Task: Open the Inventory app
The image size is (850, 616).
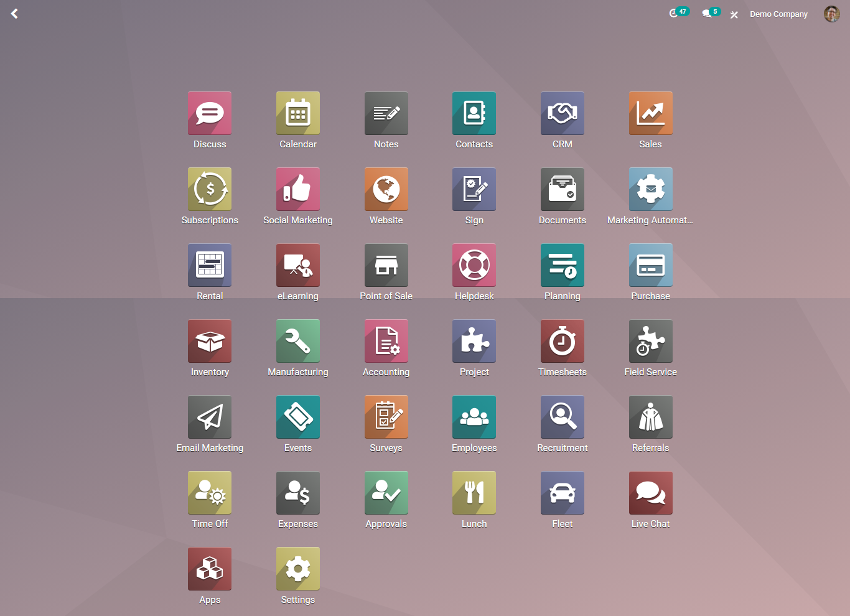Action: pos(210,341)
